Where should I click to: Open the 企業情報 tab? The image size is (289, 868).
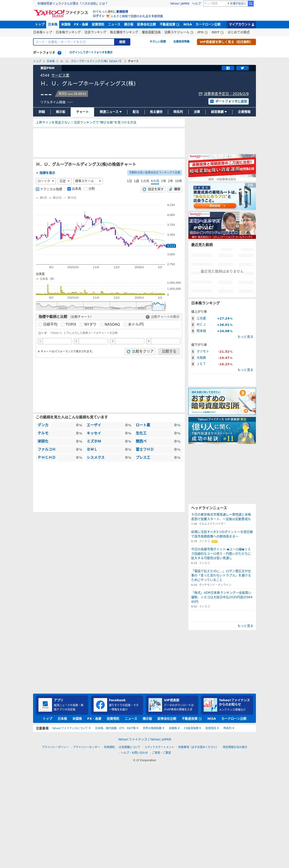point(244,112)
